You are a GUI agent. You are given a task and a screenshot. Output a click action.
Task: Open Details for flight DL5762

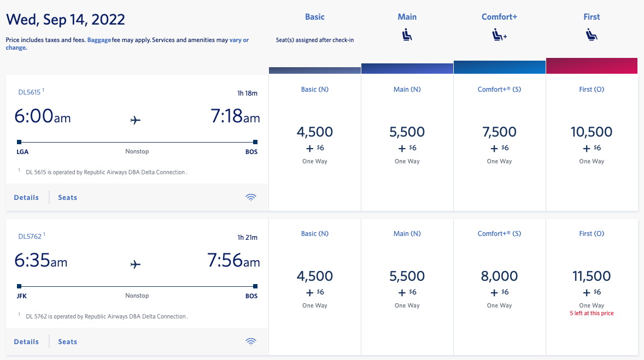click(26, 342)
